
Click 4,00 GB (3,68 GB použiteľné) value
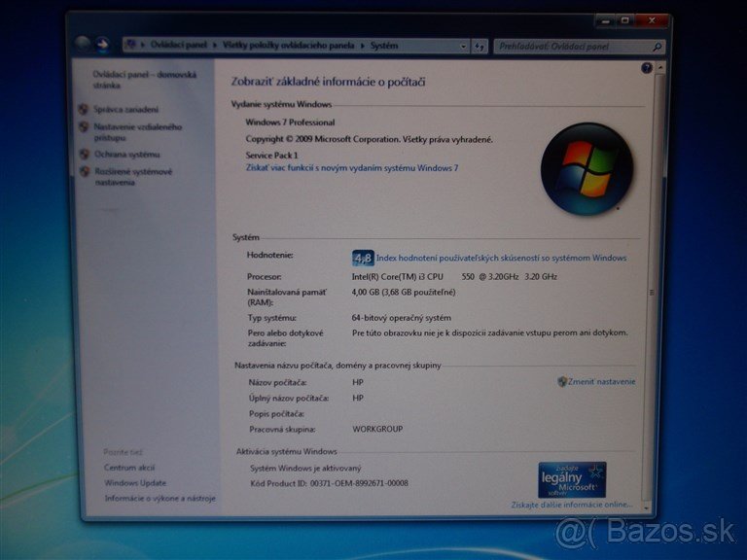pos(404,292)
